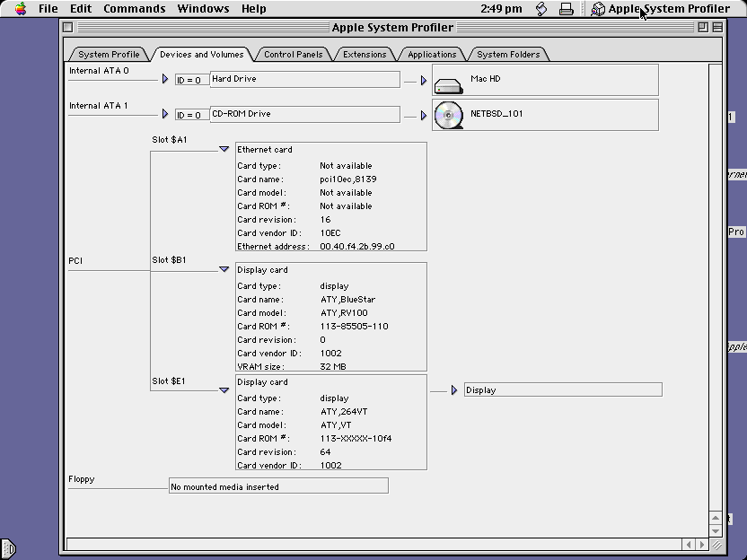
Task: Open the Extensions tab
Action: [365, 54]
